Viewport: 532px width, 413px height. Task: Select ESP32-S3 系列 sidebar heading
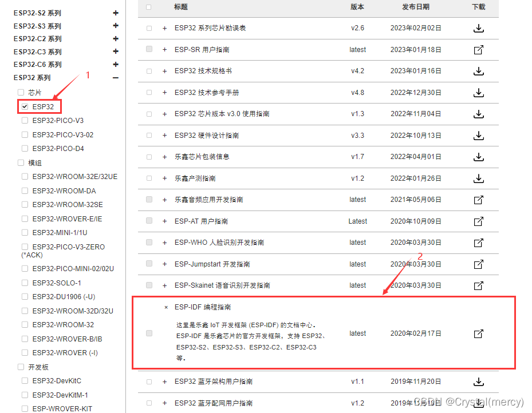(37, 26)
